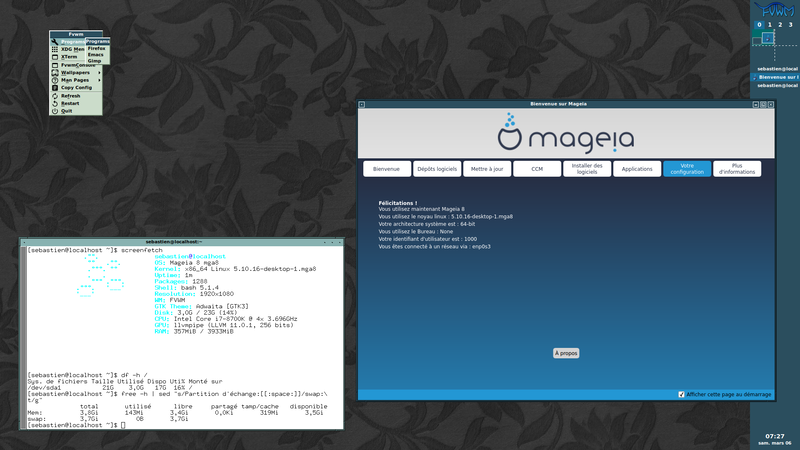The height and width of the screenshot is (450, 800).
Task: Click the 'réseau via : enp0s3' line
Action: pos(434,246)
